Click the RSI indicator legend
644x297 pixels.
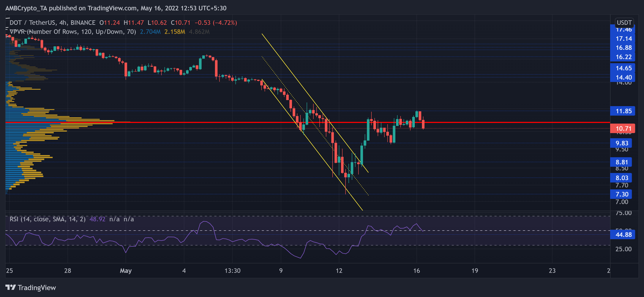pos(47,219)
